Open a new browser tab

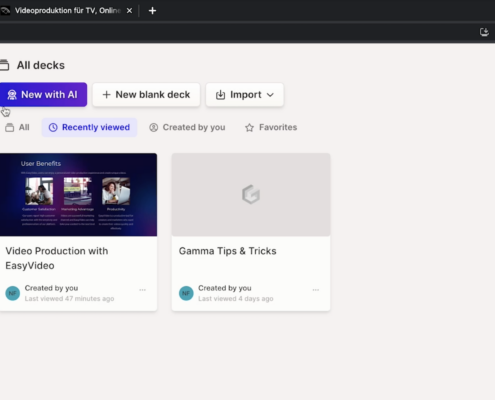click(x=152, y=11)
